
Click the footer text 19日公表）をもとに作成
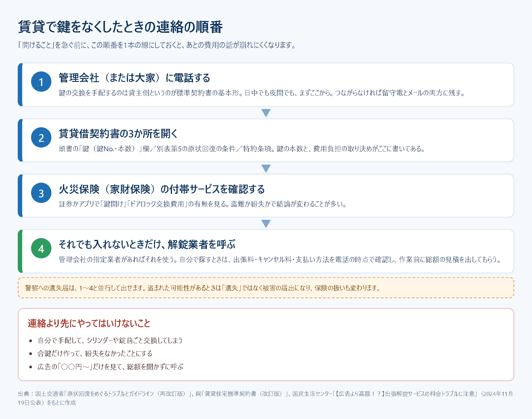click(47, 402)
